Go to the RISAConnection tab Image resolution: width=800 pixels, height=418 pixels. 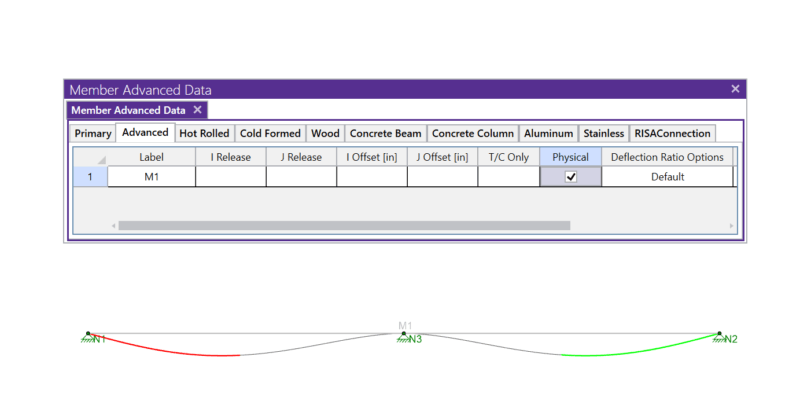click(672, 133)
